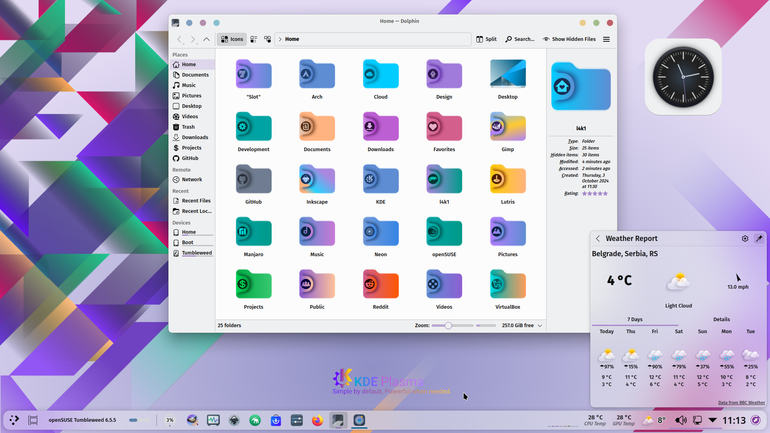770x433 pixels.
Task: Open the Gimp folder icon
Action: click(x=508, y=127)
